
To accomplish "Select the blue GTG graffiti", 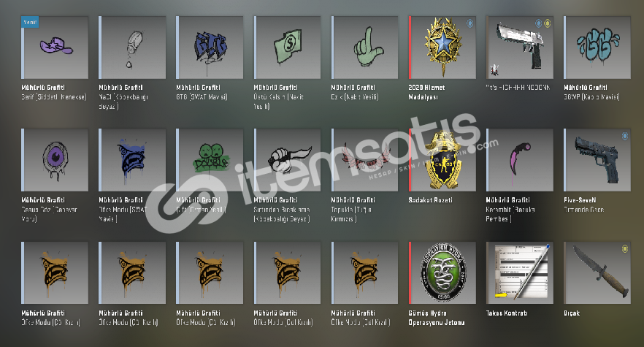I will pyautogui.click(x=210, y=47).
